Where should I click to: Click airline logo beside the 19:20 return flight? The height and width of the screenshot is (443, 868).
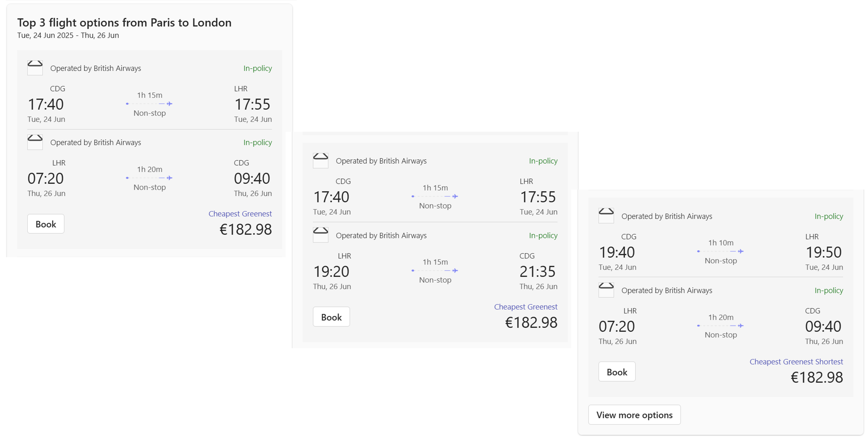click(321, 235)
